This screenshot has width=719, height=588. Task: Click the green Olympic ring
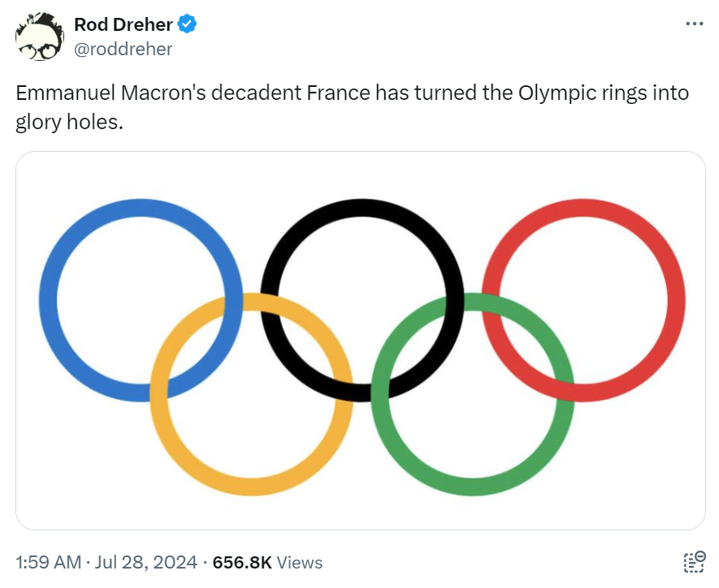[x=473, y=486]
